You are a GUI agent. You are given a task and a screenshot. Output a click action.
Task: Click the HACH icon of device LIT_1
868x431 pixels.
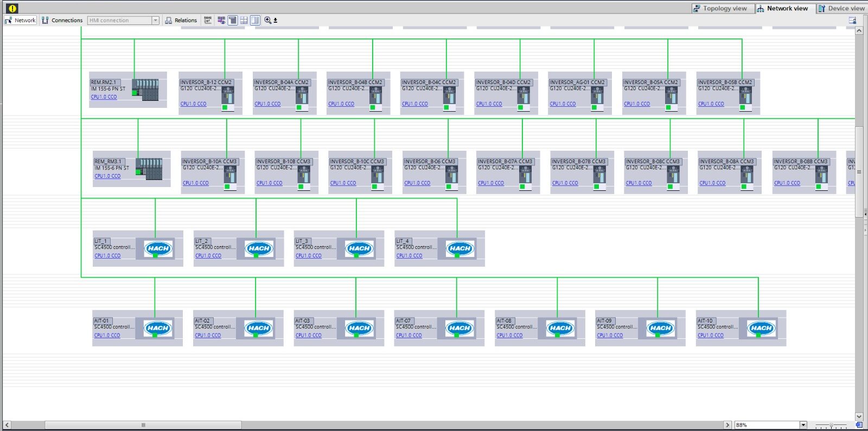pyautogui.click(x=158, y=248)
